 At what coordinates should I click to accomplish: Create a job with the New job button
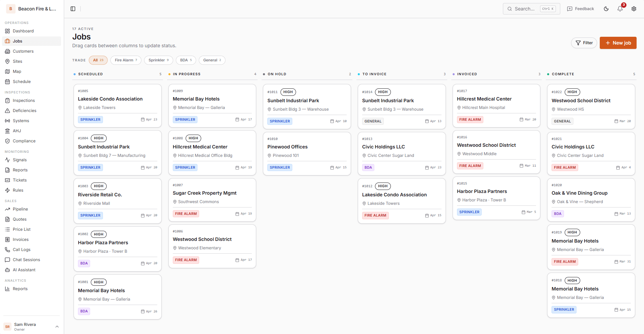[618, 43]
